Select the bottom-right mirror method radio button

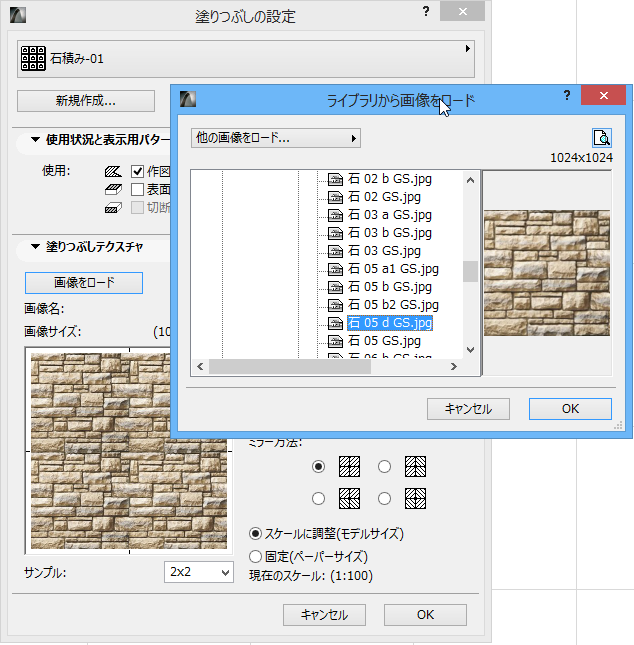coord(384,499)
